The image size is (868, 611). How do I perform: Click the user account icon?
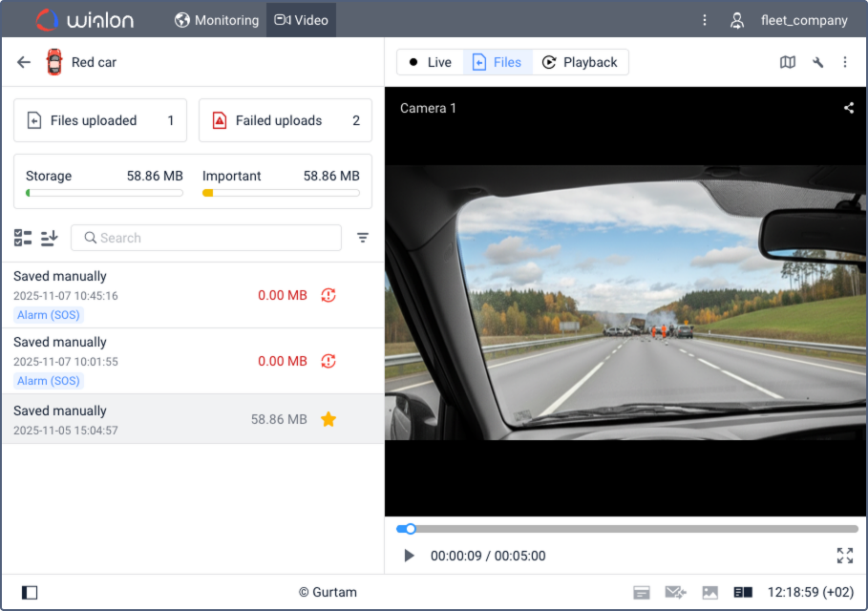point(736,20)
